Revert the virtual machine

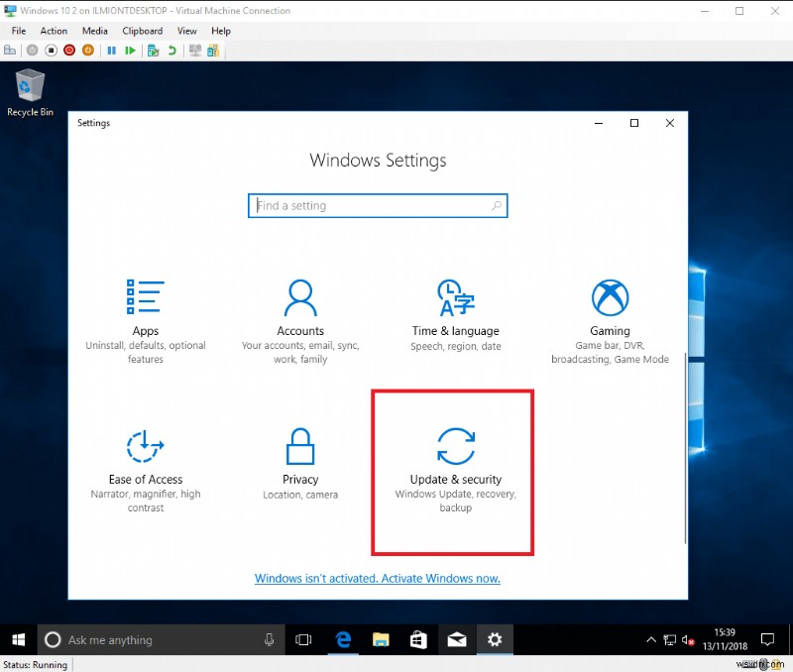[x=171, y=50]
